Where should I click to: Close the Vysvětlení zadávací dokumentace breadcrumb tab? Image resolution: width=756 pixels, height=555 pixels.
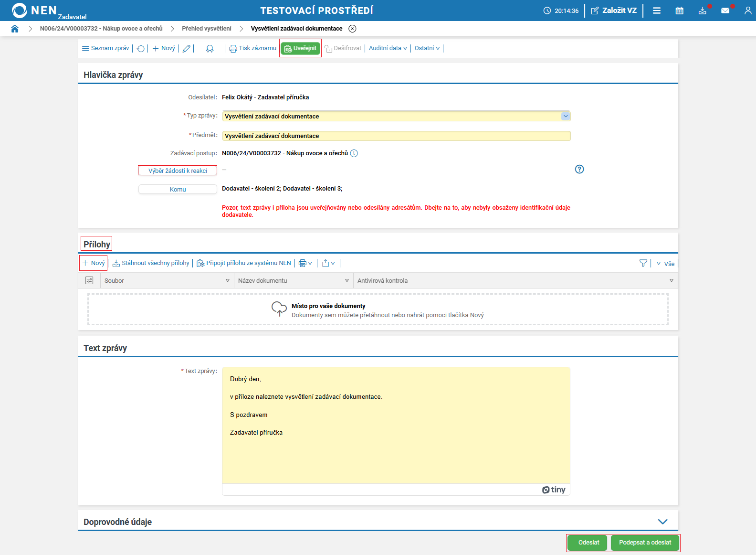pos(352,29)
